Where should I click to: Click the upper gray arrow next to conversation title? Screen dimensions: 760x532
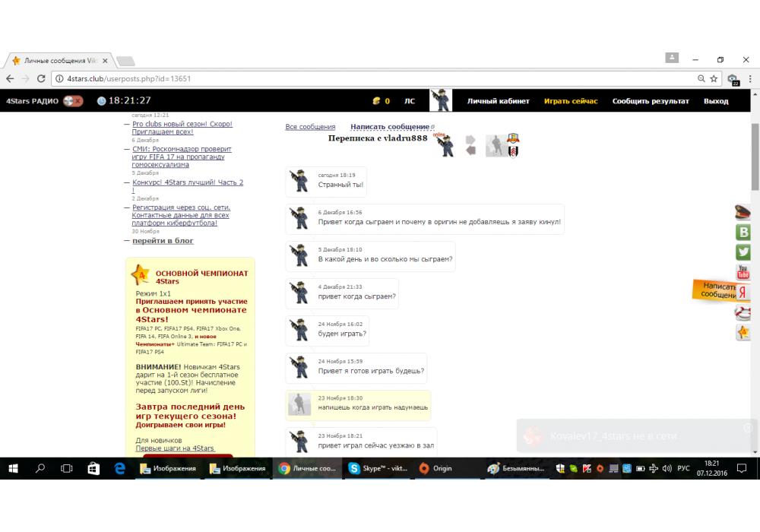point(470,140)
